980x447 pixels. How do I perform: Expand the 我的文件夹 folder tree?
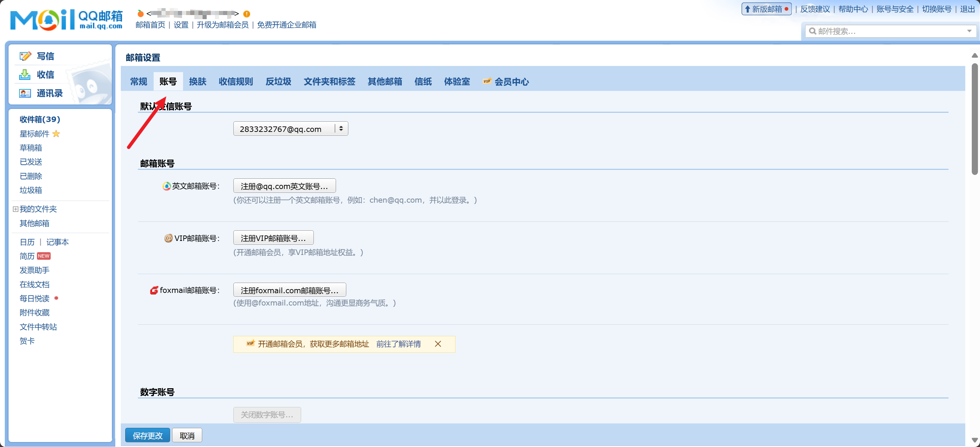click(x=15, y=209)
